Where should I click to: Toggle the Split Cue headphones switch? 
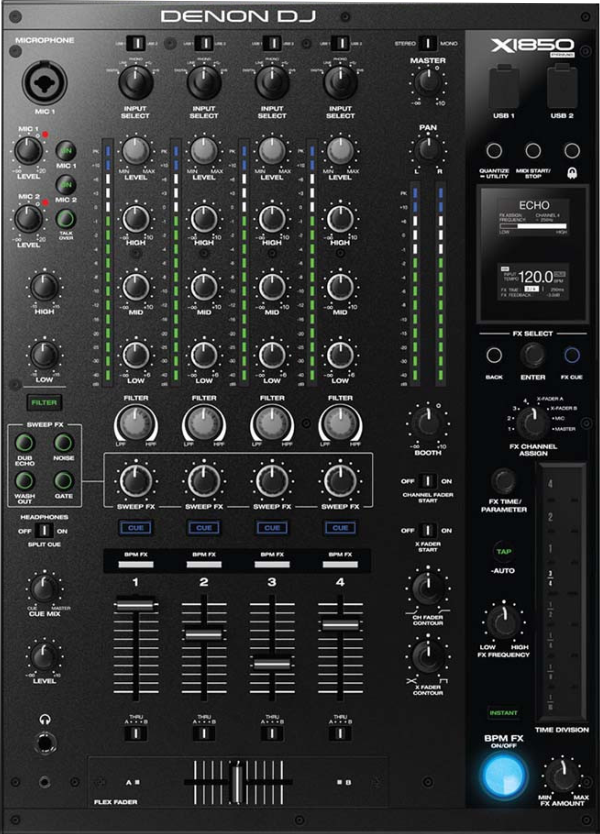click(x=43, y=530)
